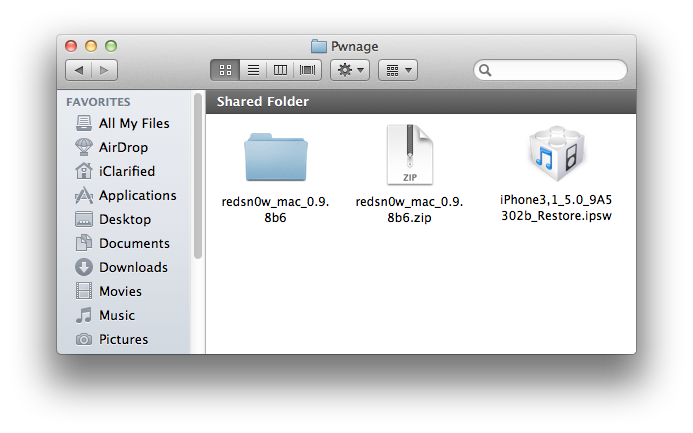Open Downloads from the sidebar
Screen dimensions: 693x433
[133, 267]
